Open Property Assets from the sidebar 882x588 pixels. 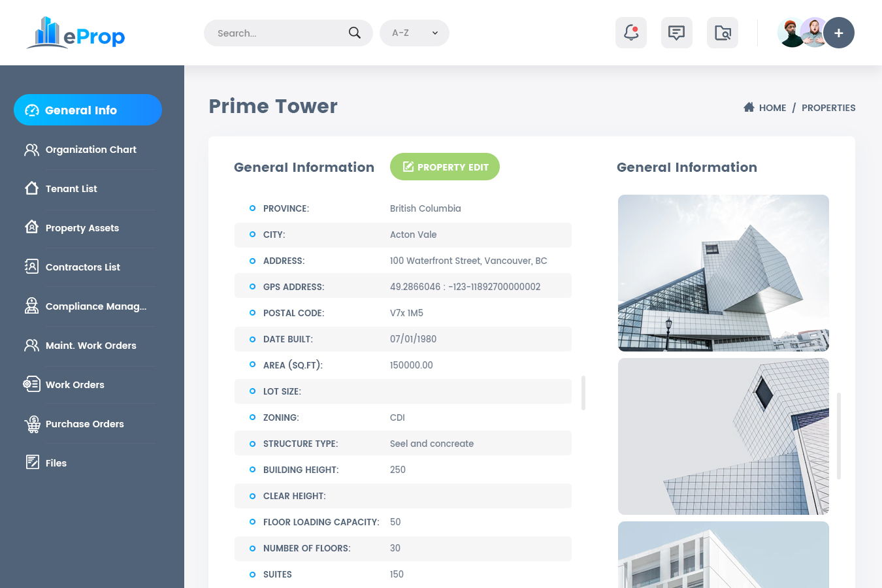point(31,227)
